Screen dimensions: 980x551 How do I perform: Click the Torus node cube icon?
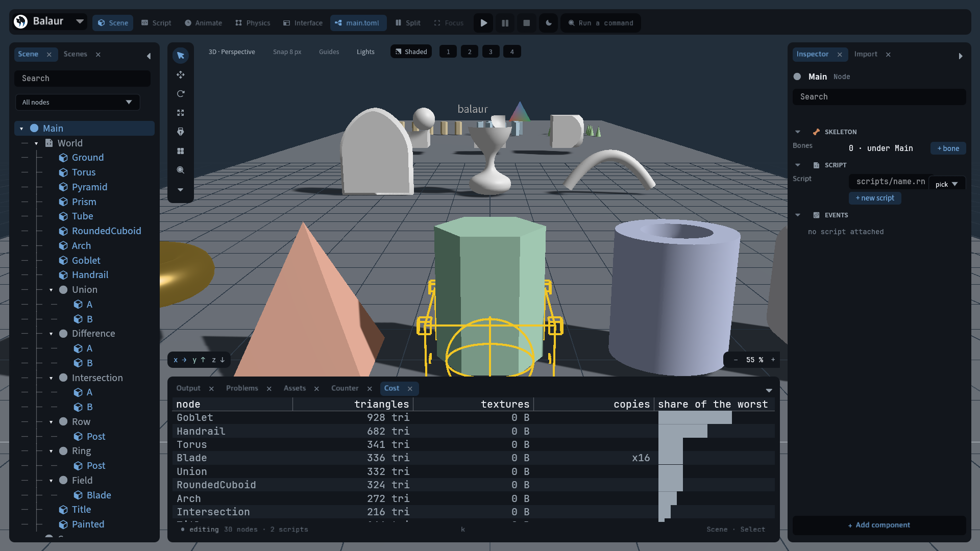[63, 172]
